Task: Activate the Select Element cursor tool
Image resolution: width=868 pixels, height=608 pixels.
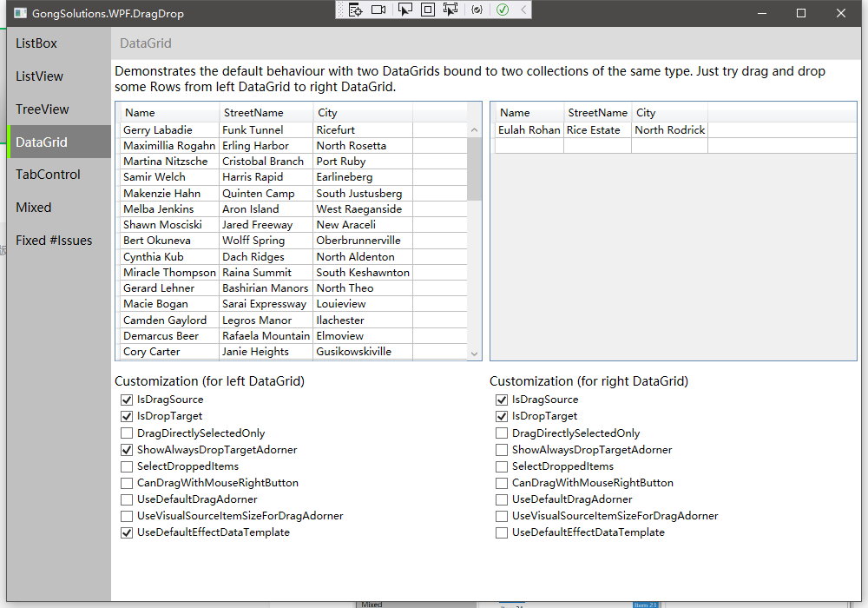Action: (405, 10)
